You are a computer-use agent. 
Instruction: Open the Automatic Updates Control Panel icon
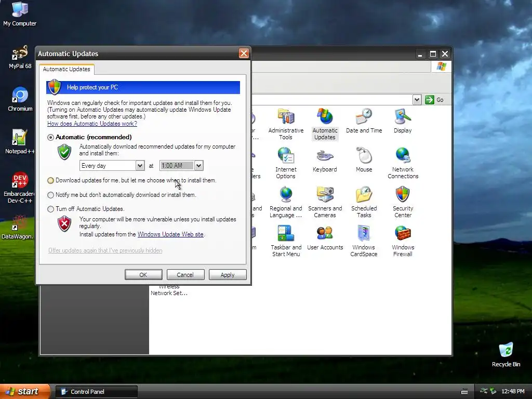pos(325,124)
